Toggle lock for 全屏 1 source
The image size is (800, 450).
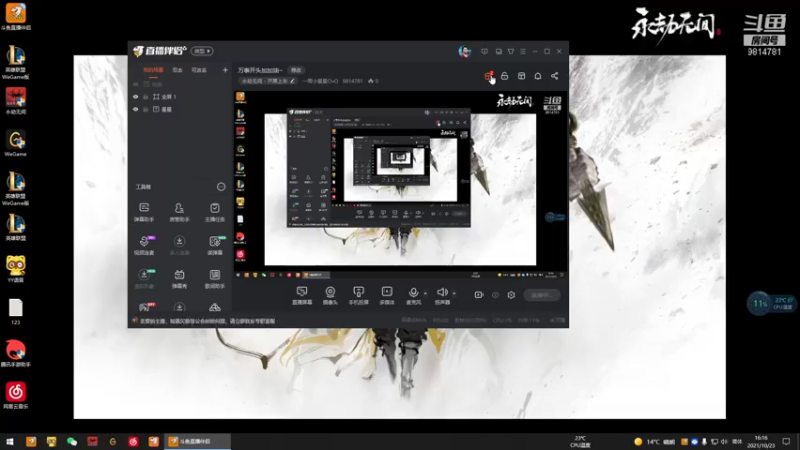146,96
